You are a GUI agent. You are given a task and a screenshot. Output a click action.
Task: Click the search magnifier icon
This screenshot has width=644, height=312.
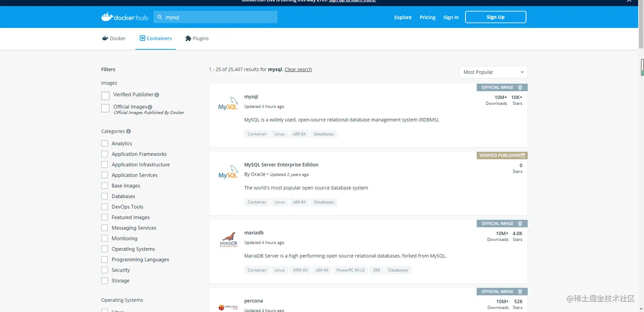160,17
